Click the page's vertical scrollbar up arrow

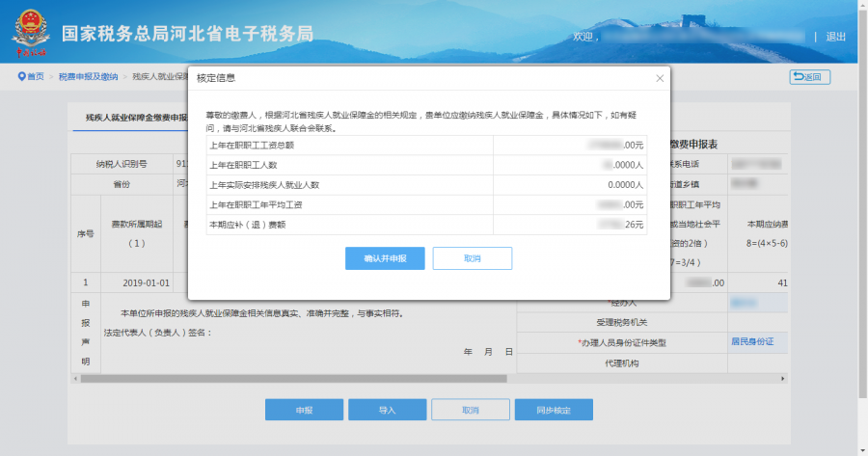(x=862, y=5)
